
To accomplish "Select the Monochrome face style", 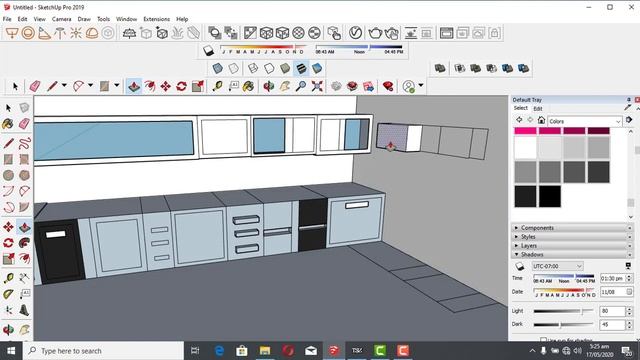I will tap(317, 68).
